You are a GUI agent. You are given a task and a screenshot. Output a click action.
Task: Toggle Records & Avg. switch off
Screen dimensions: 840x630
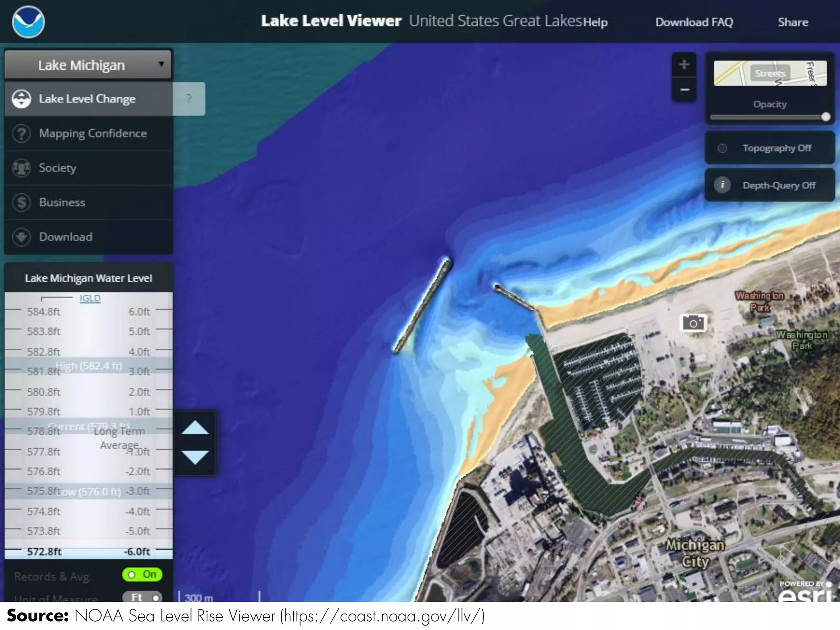click(142, 575)
